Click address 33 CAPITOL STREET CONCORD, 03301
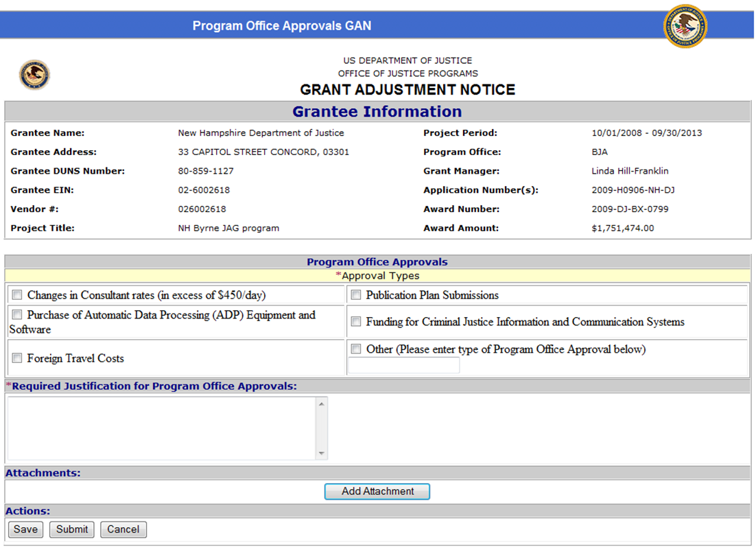Image resolution: width=756 pixels, height=549 pixels. (263, 152)
